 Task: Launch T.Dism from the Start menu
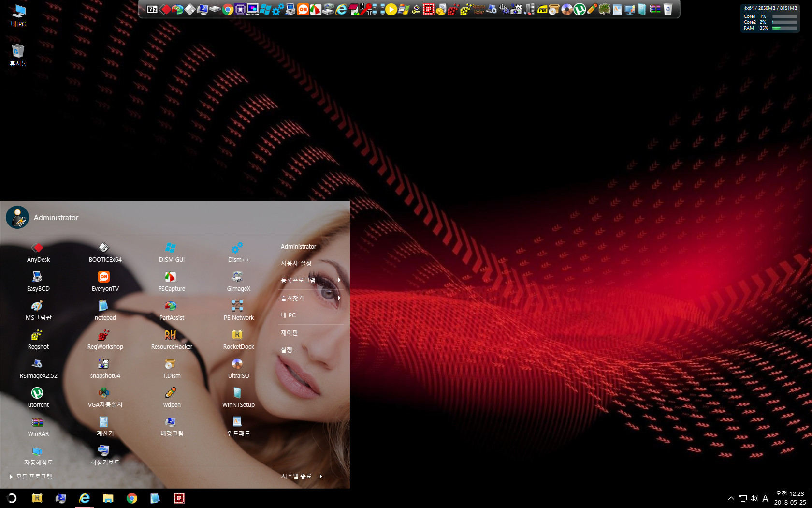(x=172, y=369)
